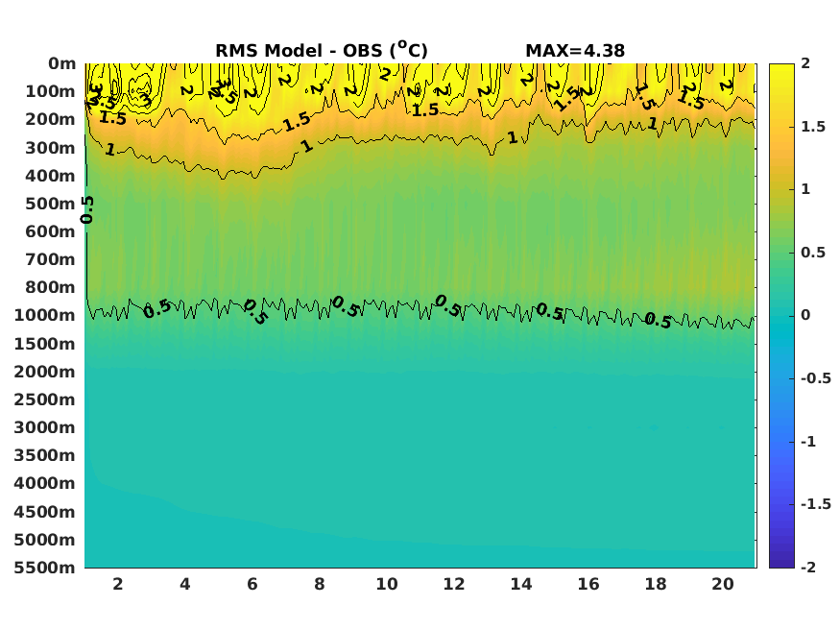The image size is (840, 630).
Task: Click the x-axis tick label '18'
Action: pyautogui.click(x=656, y=584)
